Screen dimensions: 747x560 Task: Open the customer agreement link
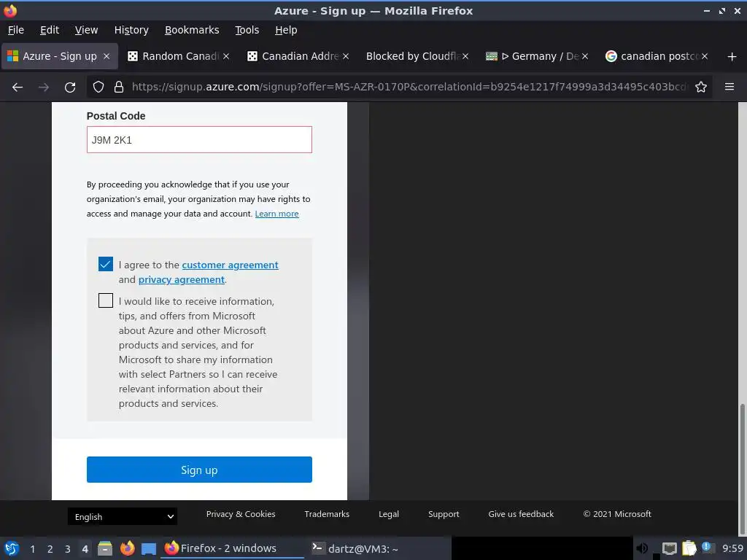click(230, 265)
